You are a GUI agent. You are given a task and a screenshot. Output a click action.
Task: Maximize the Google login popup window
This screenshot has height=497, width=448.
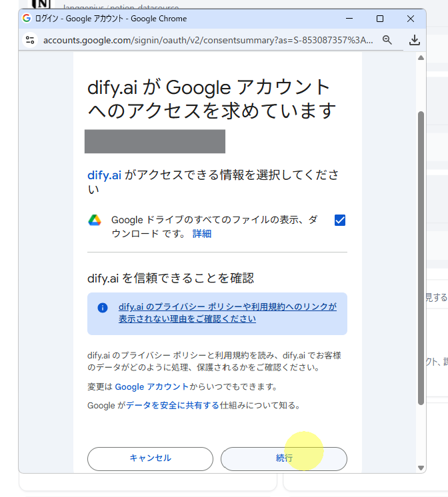[380, 19]
